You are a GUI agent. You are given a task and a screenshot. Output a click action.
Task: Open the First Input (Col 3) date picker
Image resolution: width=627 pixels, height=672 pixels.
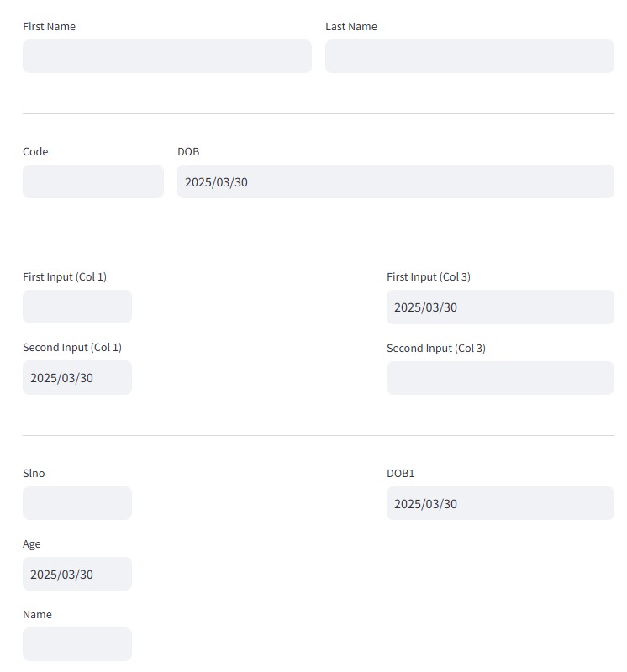click(499, 307)
